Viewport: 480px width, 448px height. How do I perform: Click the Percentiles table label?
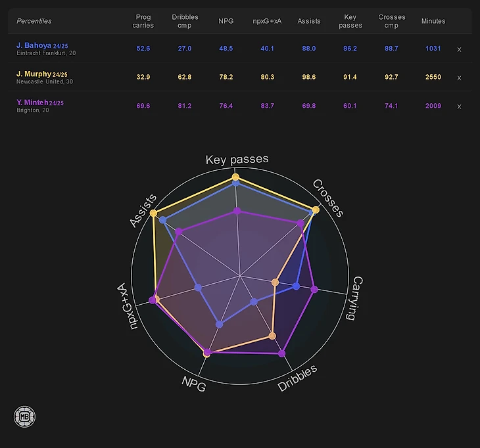[34, 21]
